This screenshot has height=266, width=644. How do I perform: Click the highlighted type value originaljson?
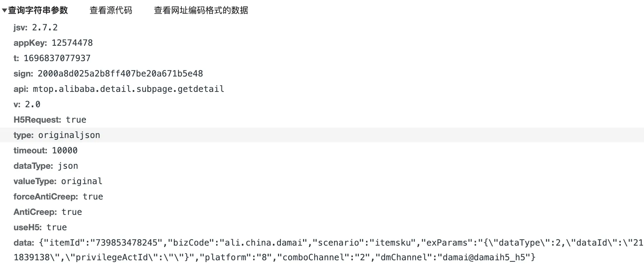[x=69, y=135]
